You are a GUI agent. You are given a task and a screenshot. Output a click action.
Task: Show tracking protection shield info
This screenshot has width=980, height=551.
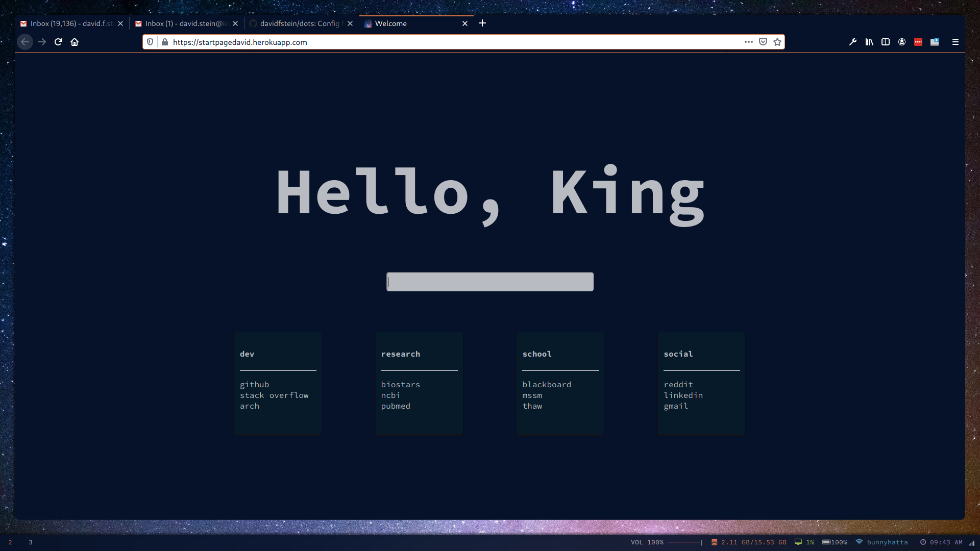point(150,42)
